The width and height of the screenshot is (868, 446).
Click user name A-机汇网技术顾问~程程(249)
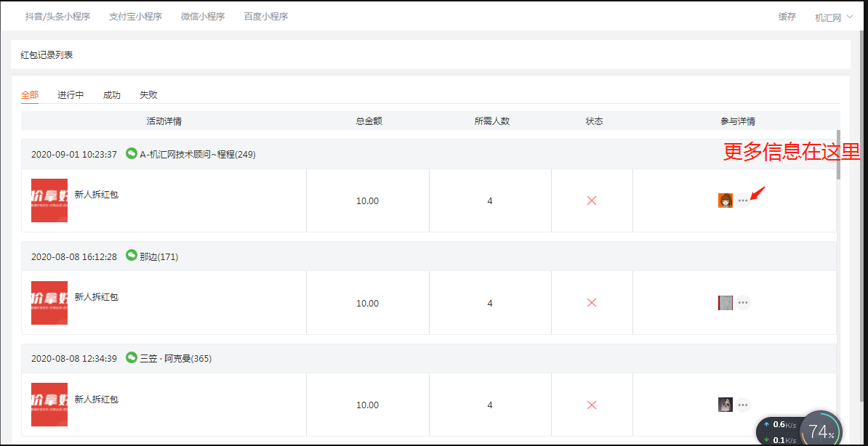pyautogui.click(x=198, y=155)
